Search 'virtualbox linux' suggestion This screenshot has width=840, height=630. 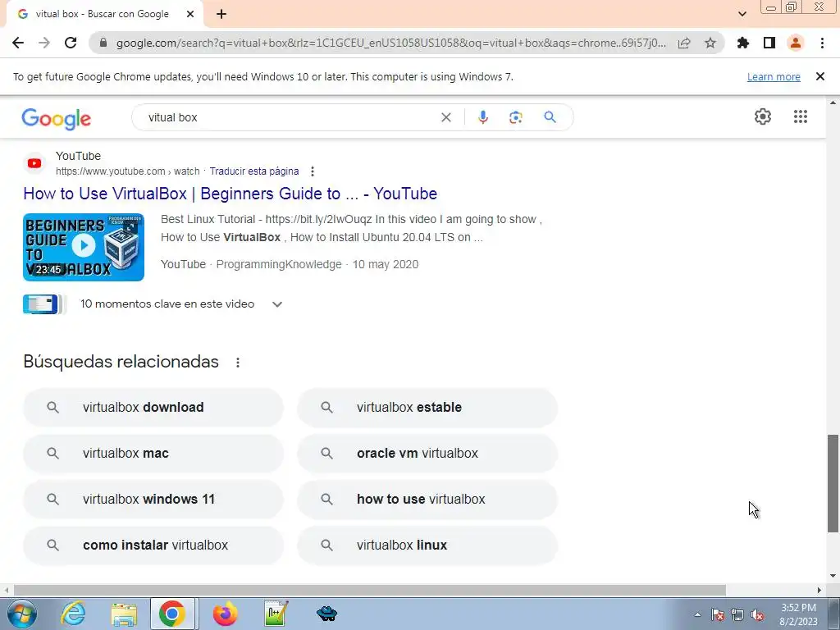[427, 546]
